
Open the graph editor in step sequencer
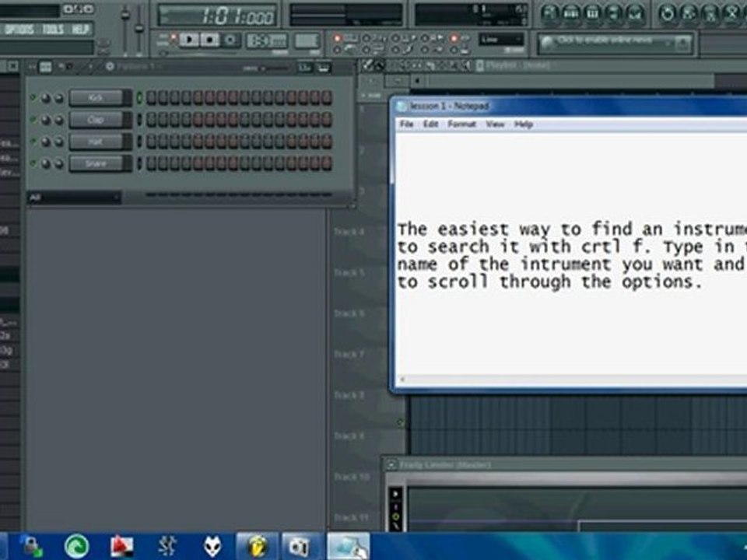click(304, 68)
